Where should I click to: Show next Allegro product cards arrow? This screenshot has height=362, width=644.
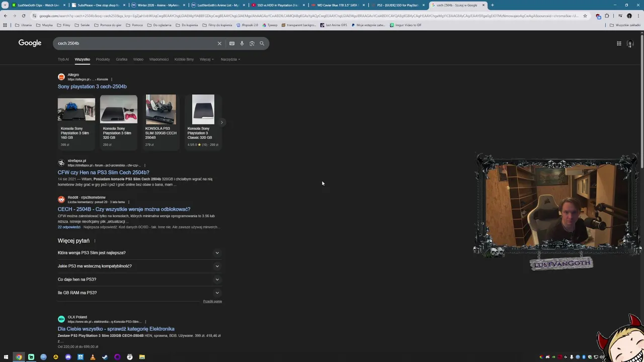(x=221, y=122)
